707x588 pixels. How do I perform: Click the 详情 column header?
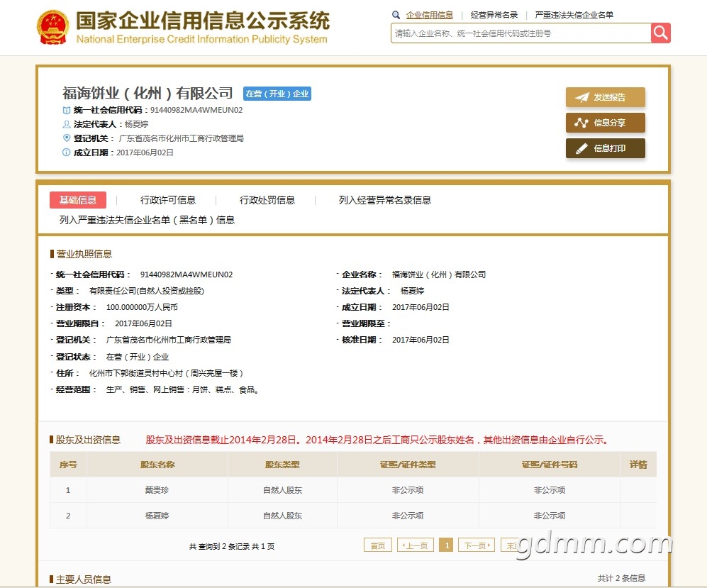[x=638, y=465]
